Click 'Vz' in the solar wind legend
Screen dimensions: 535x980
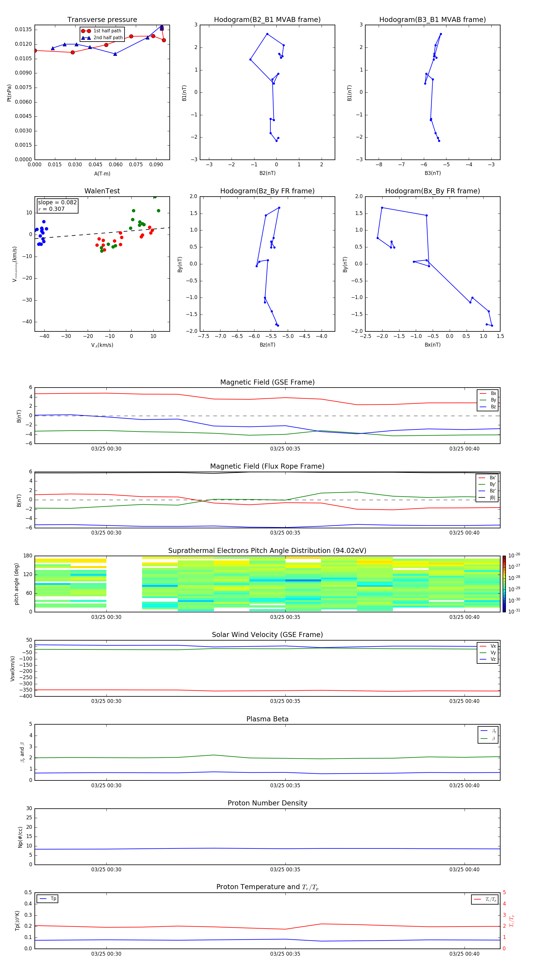[x=493, y=659]
